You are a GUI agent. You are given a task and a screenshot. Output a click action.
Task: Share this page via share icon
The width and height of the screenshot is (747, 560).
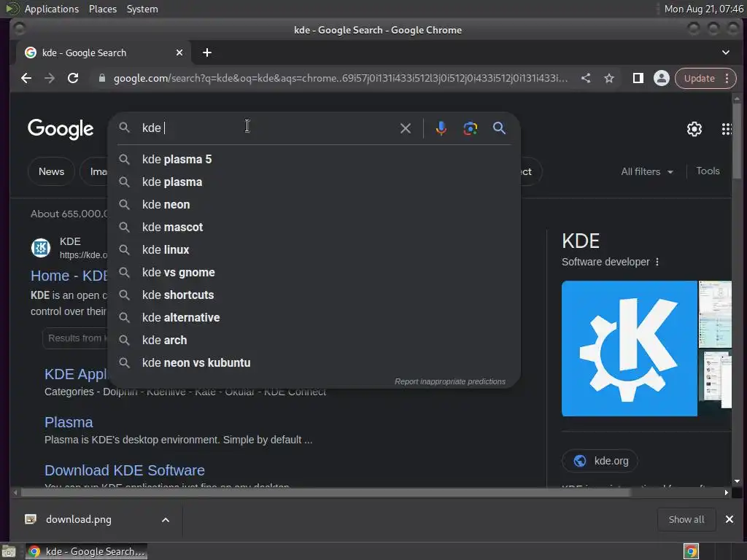[x=586, y=78]
